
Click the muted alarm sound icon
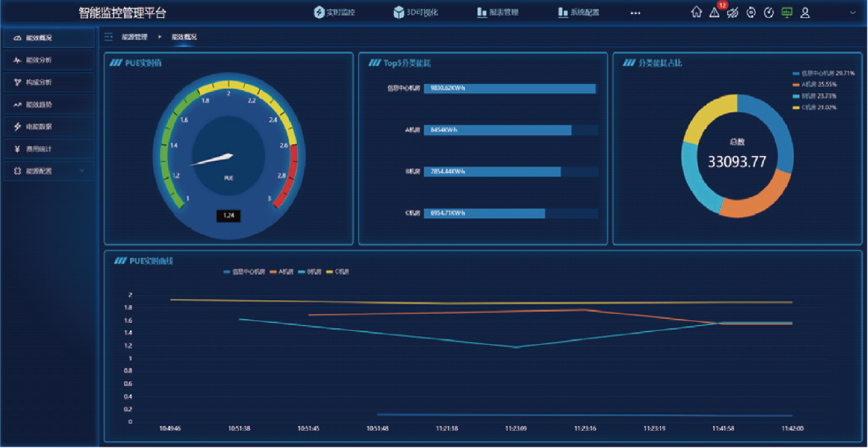pos(732,13)
